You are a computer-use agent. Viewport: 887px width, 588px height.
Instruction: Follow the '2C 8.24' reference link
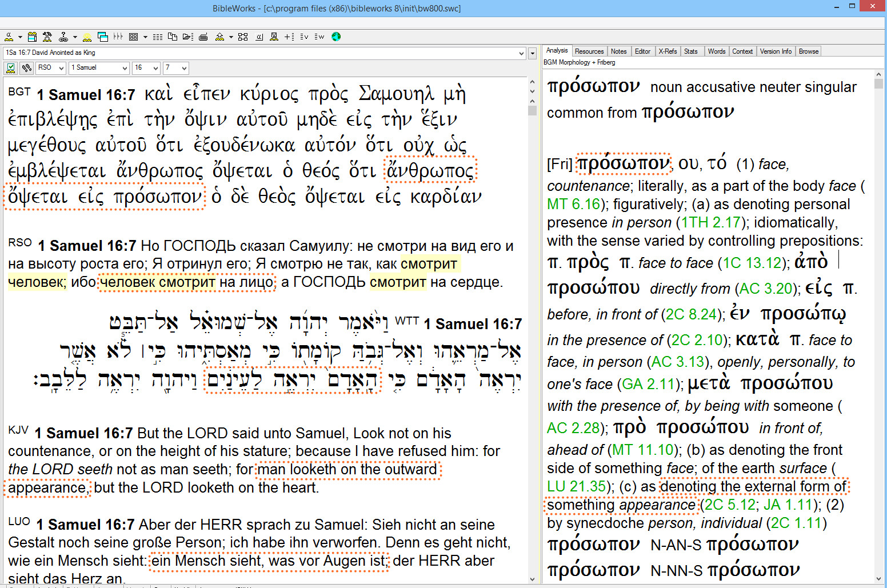coord(691,314)
